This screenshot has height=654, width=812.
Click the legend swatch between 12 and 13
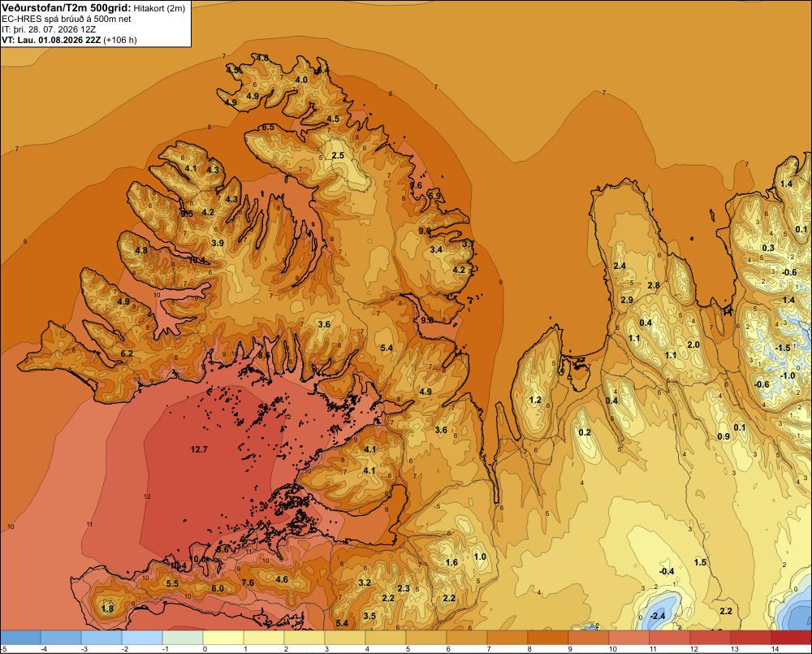(710, 638)
